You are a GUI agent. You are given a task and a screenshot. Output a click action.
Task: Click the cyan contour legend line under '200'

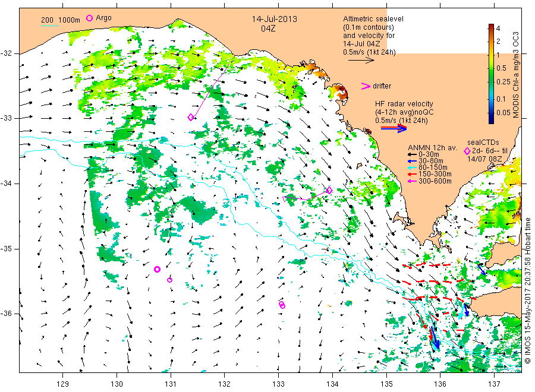coord(50,25)
